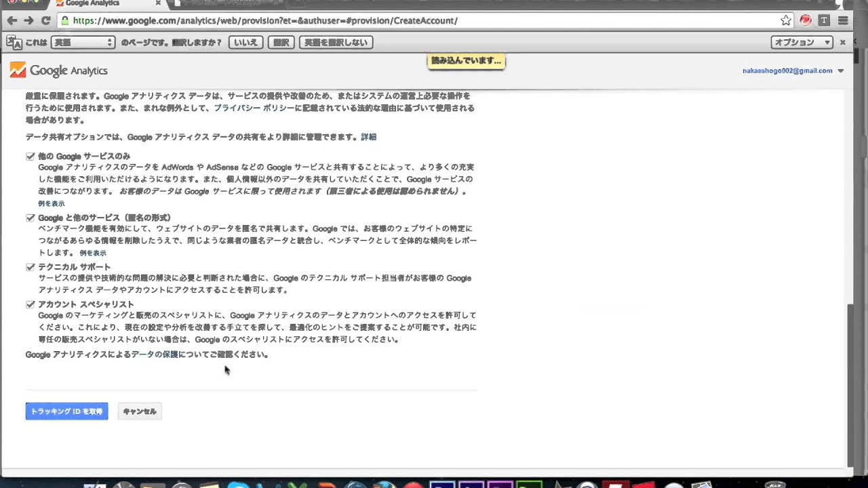
Task: Open the Chrome hamburger menu
Action: [x=843, y=20]
